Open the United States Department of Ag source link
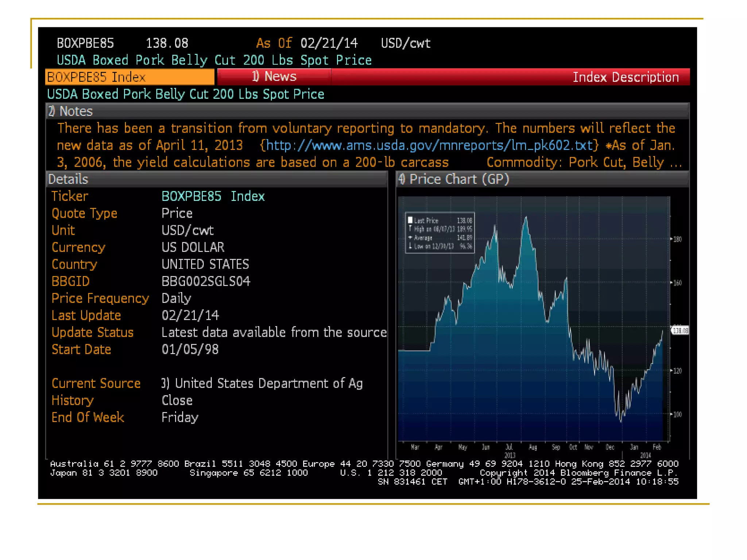747x560 pixels. coord(268,384)
